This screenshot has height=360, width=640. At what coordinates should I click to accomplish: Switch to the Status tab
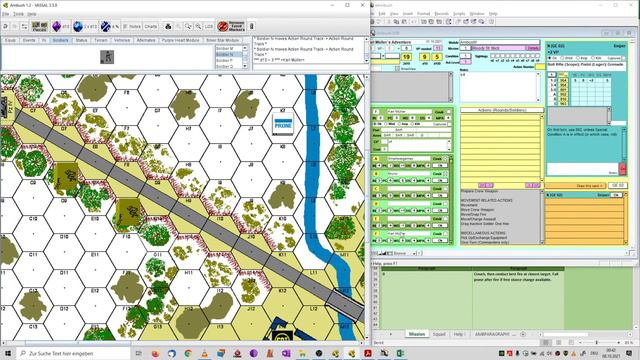[82, 40]
